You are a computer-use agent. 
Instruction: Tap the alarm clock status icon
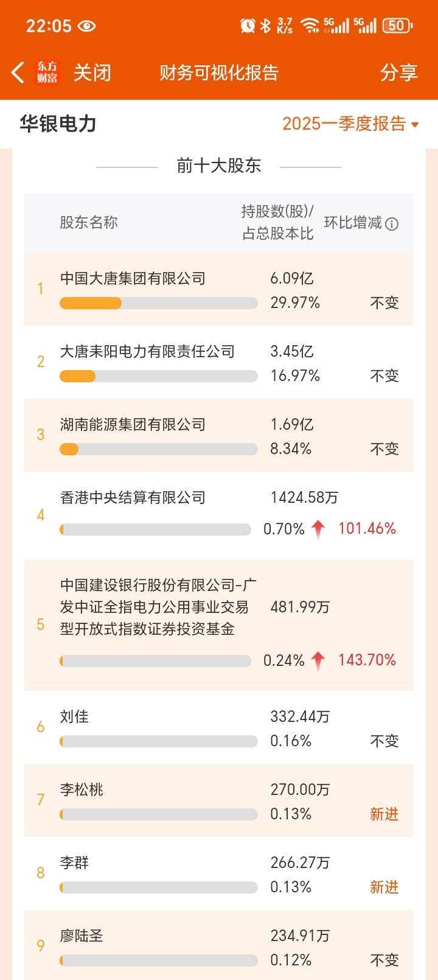point(248,26)
